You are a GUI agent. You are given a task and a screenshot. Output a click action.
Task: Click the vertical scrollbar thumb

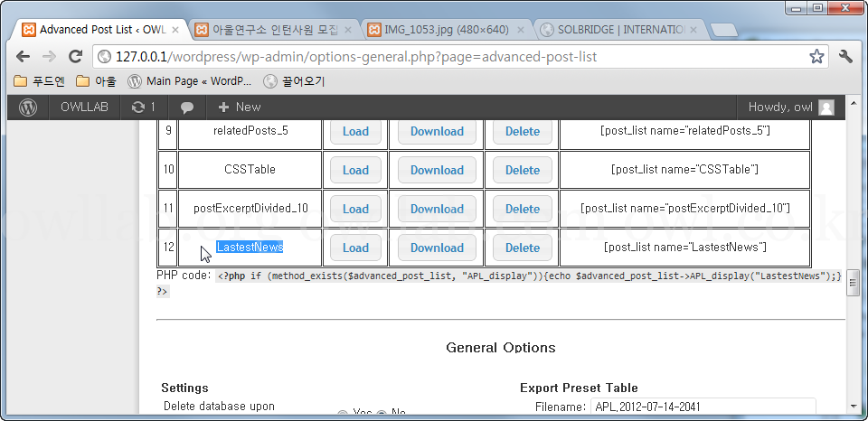pyautogui.click(x=852, y=283)
